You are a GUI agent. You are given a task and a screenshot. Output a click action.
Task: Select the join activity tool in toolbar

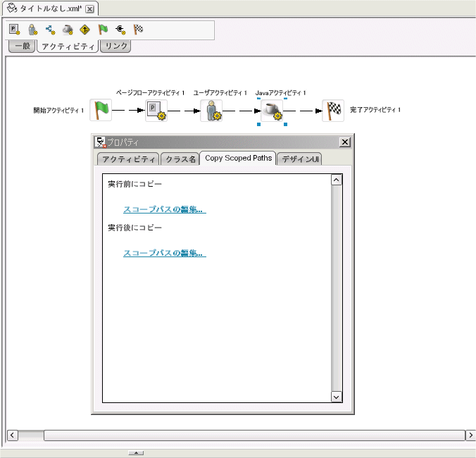click(120, 30)
